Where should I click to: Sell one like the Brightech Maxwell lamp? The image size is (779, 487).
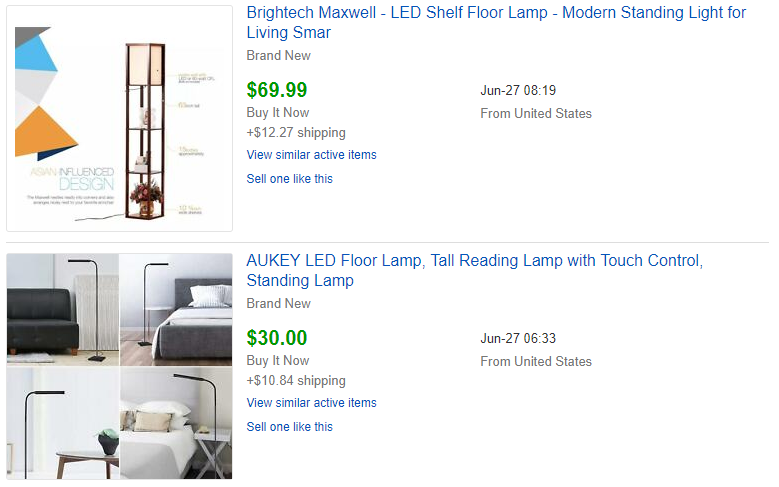[x=289, y=179]
